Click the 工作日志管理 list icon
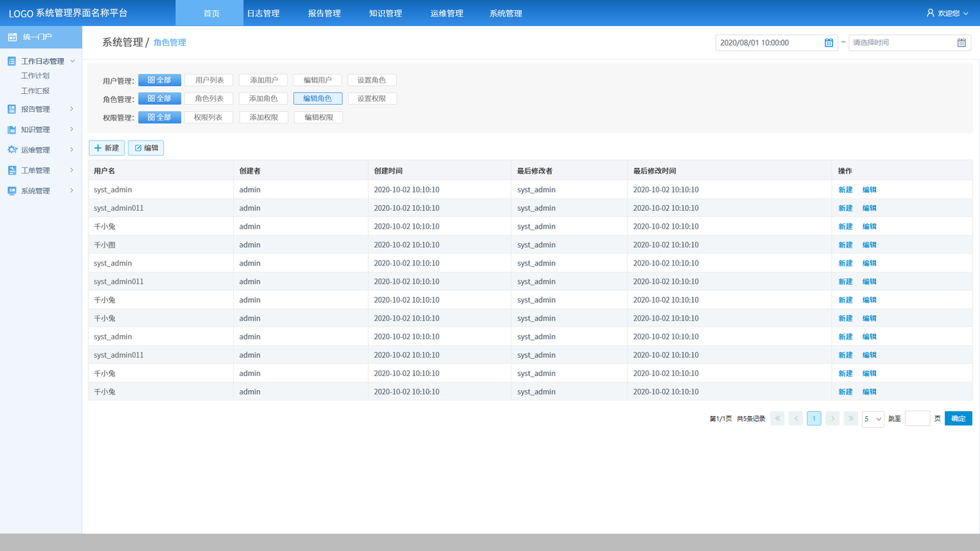This screenshot has width=980, height=551. click(12, 61)
